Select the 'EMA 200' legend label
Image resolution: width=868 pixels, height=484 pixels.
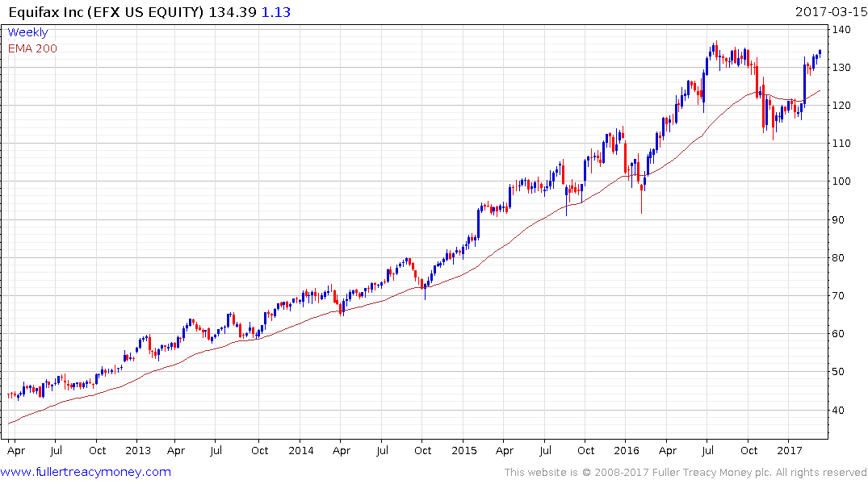pyautogui.click(x=32, y=48)
